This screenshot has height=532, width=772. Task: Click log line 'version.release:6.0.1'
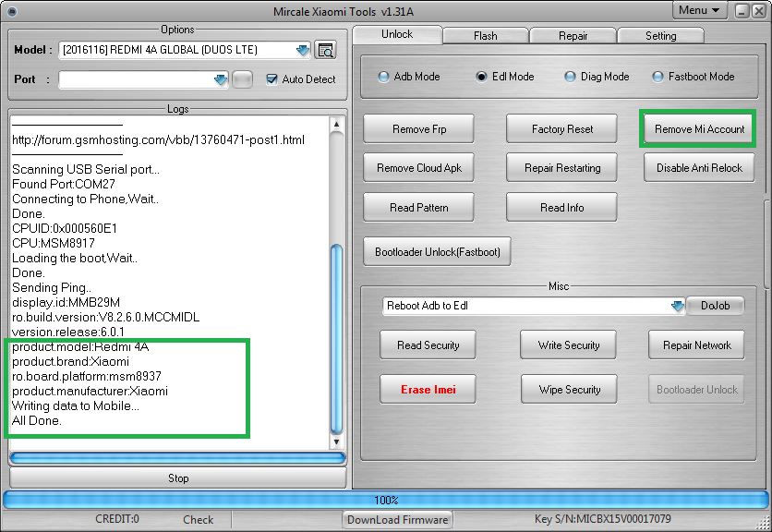coord(68,332)
